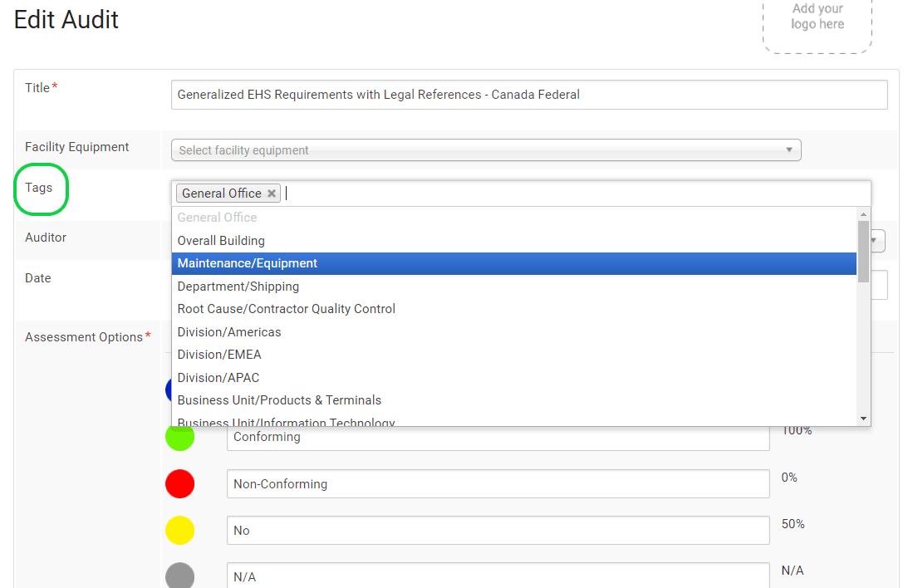Edit the Non-Conforming label field
This screenshot has width=908, height=588.
click(498, 484)
